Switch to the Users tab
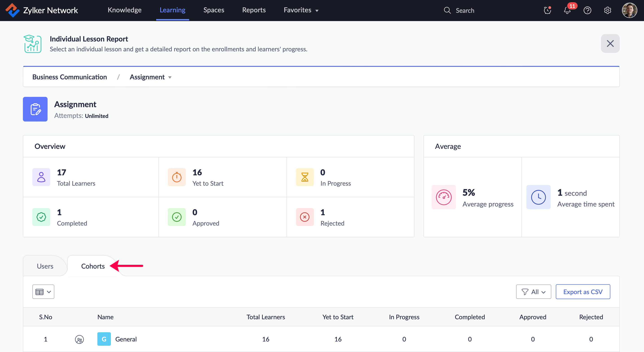Screen dimensions: 644x352 click(45, 266)
